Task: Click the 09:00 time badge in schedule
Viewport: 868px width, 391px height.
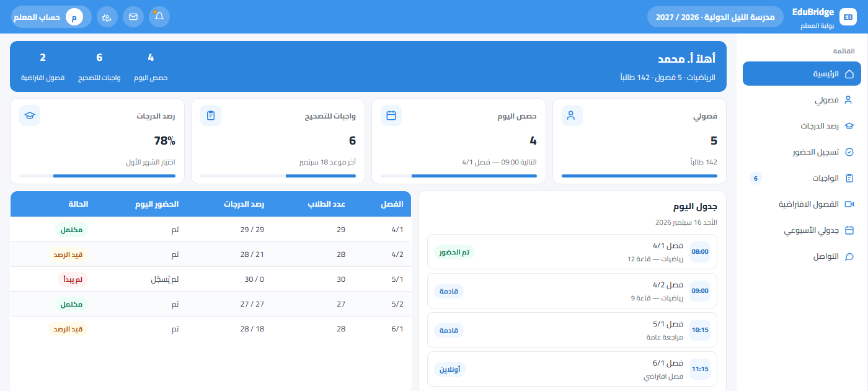Action: tap(700, 290)
